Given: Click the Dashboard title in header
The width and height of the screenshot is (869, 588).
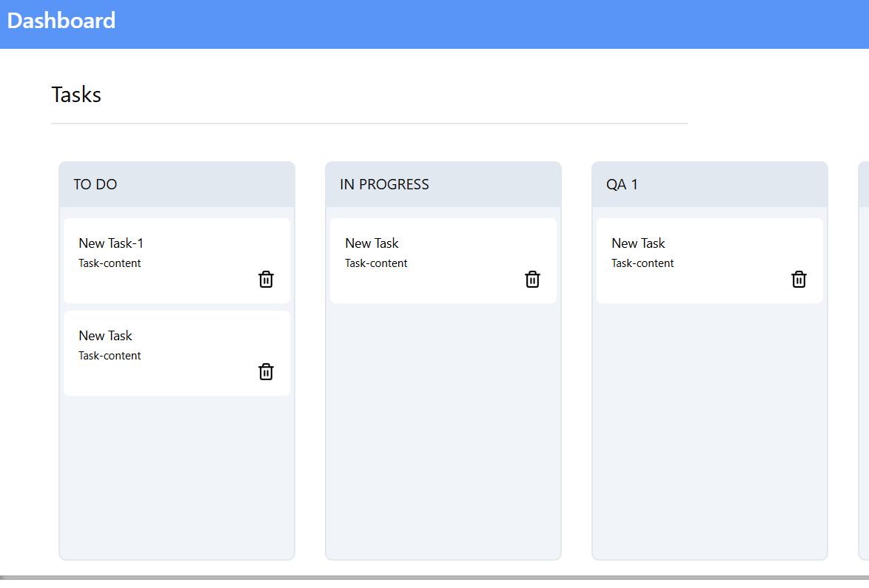Looking at the screenshot, I should click(x=61, y=20).
